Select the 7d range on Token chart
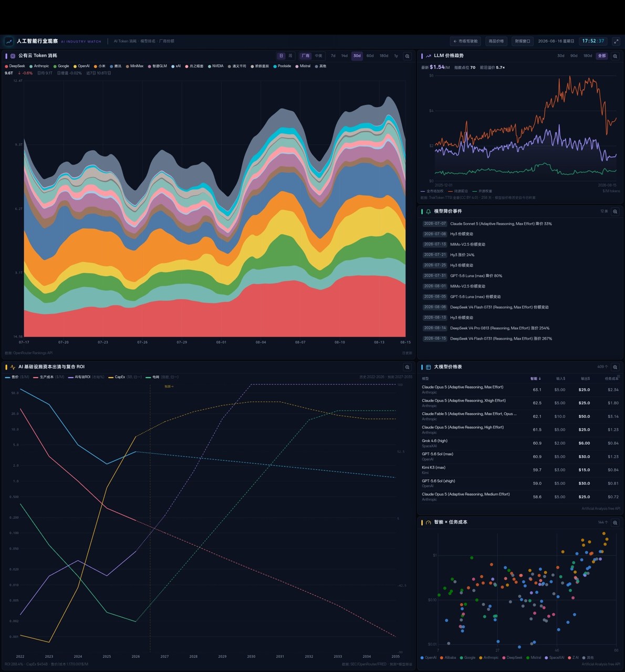The width and height of the screenshot is (625, 672). point(333,56)
